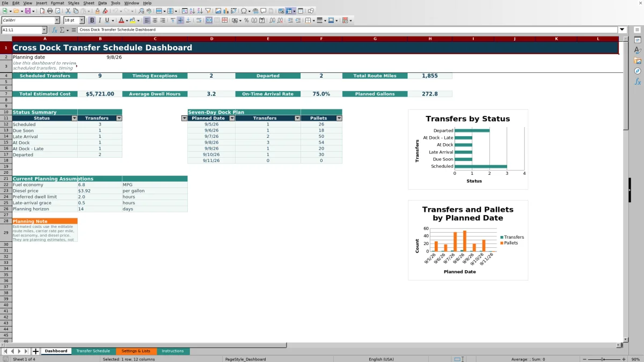The height and width of the screenshot is (362, 644).
Task: Click the Merge and Center Cells icon
Action: click(x=208, y=20)
